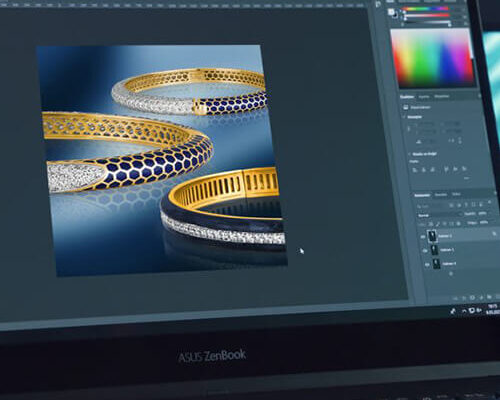
Task: Filter layers by type layers (T icon)
Action: [x=466, y=205]
